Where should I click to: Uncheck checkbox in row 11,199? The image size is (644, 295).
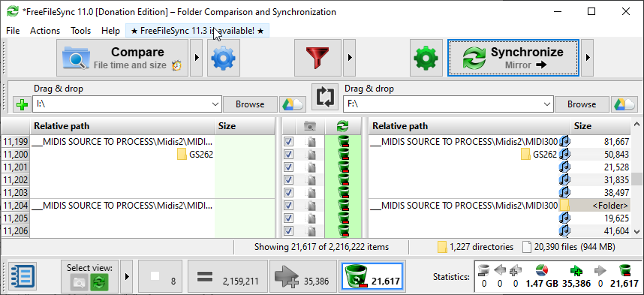pyautogui.click(x=289, y=142)
